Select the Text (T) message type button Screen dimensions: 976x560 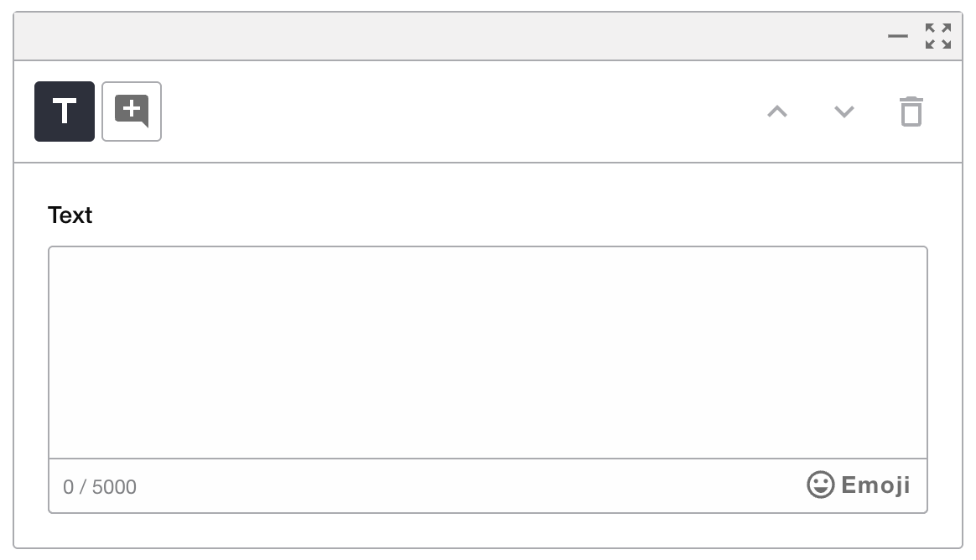[x=65, y=111]
